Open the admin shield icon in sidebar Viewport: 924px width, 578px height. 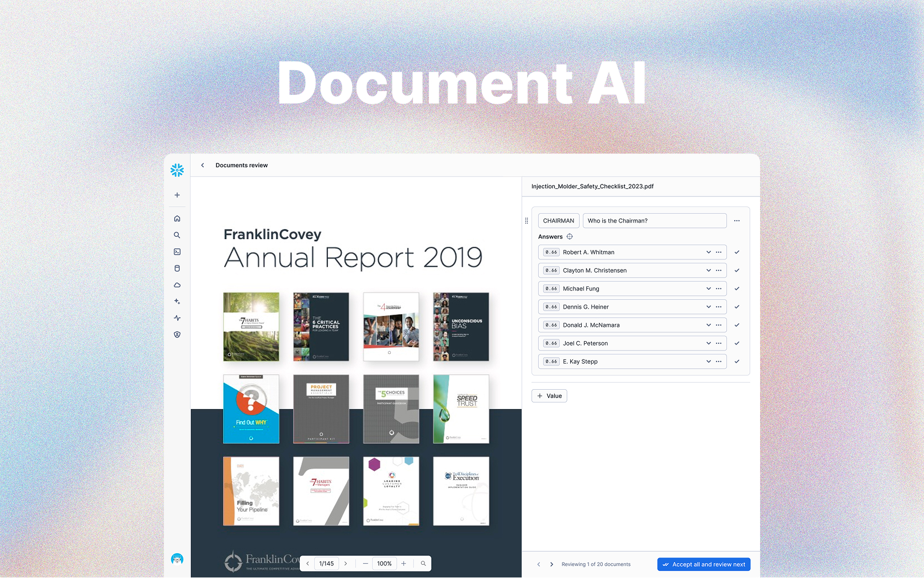(177, 335)
